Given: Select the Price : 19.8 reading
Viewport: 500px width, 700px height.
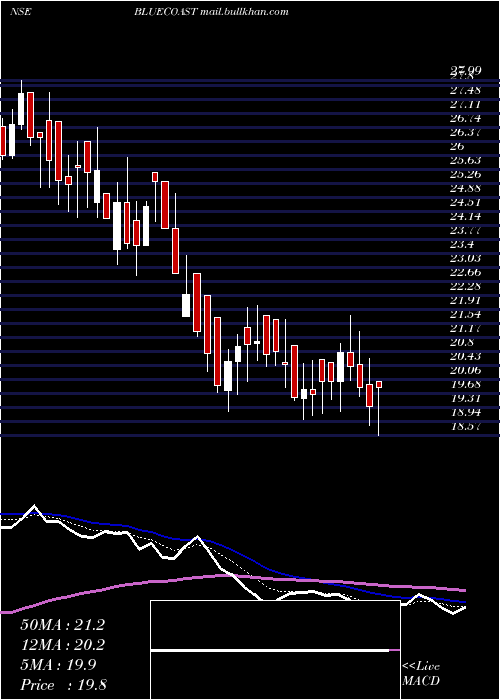Looking at the screenshot, I should (63, 685).
